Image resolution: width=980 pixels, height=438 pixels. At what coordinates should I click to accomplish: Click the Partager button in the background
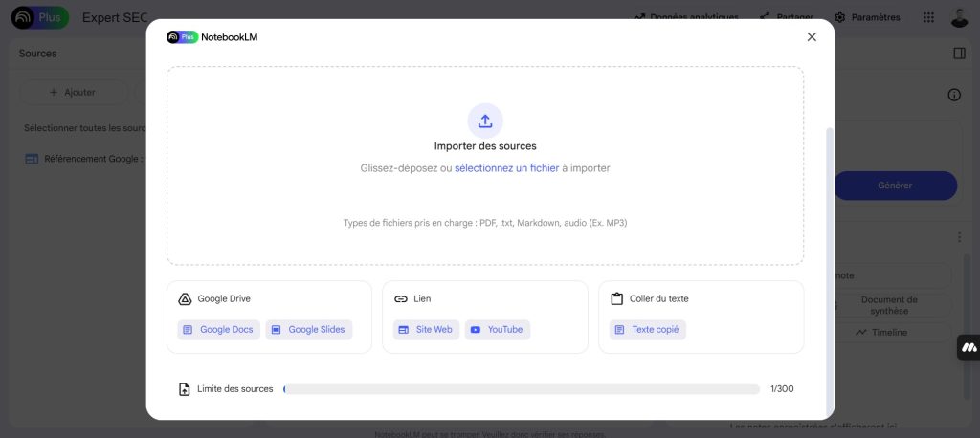[x=787, y=17]
